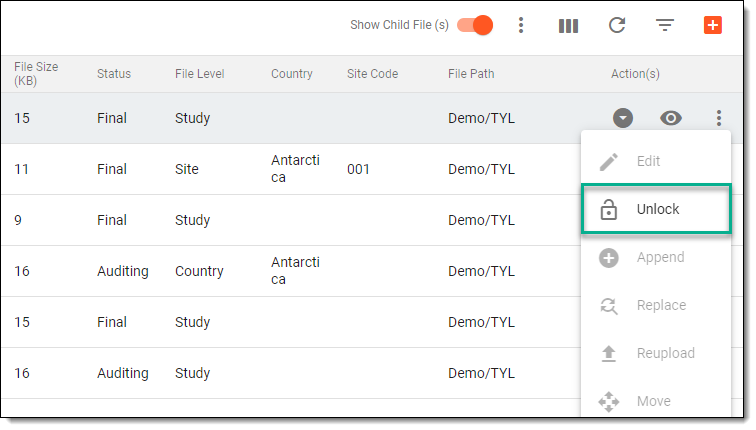This screenshot has height=430, width=756.
Task: Click the Reupload upload arrow icon
Action: (608, 353)
